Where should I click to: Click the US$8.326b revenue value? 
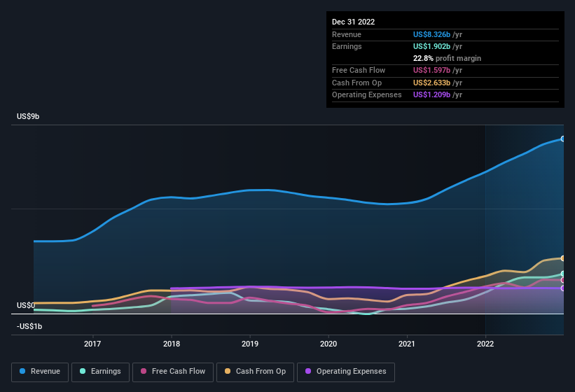(431, 34)
